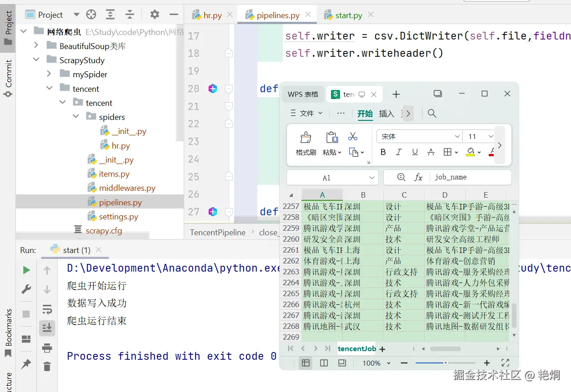
Task: Switch to reading mode view in WPS
Action: coord(342,363)
